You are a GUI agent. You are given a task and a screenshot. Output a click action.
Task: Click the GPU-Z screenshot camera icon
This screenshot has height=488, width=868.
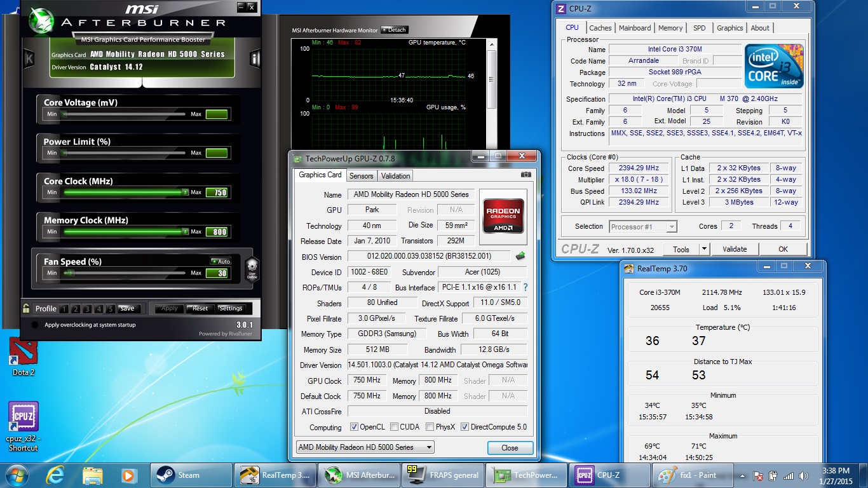pyautogui.click(x=526, y=175)
